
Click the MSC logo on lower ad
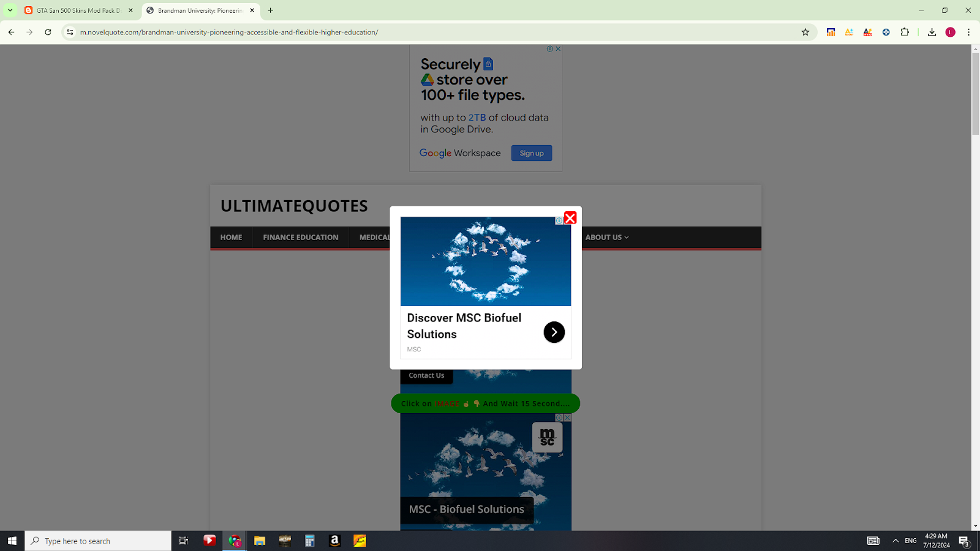tap(547, 437)
